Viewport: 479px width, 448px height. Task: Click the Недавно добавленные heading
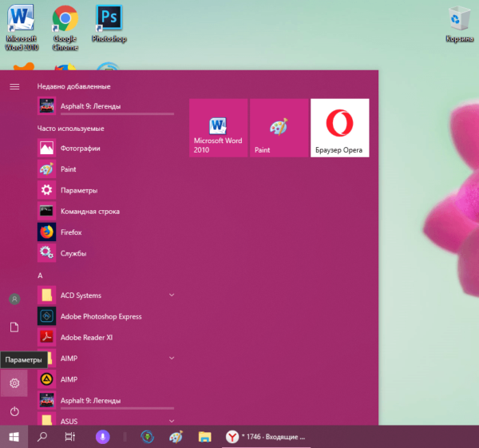pyautogui.click(x=73, y=86)
